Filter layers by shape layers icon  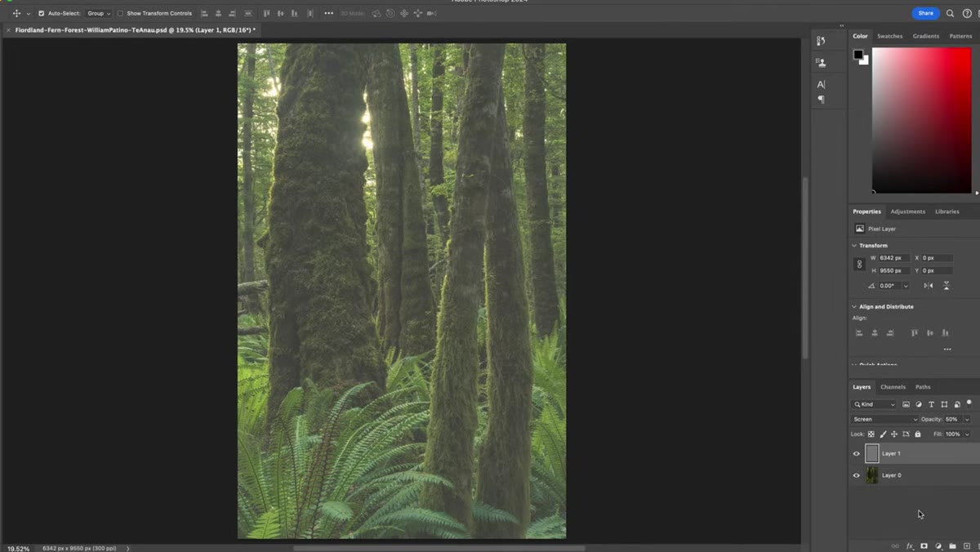(x=944, y=404)
